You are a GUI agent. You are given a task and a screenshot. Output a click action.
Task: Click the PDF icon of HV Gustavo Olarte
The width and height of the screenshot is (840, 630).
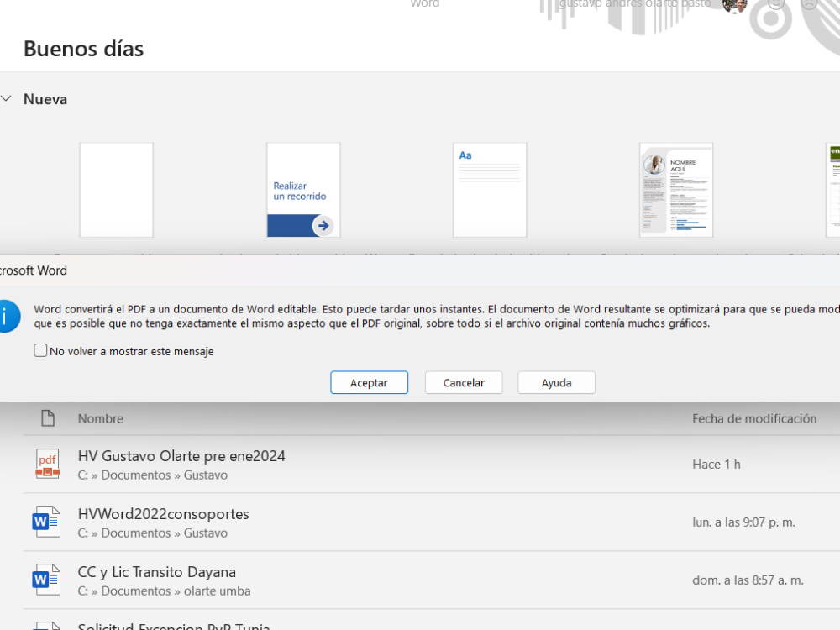47,464
